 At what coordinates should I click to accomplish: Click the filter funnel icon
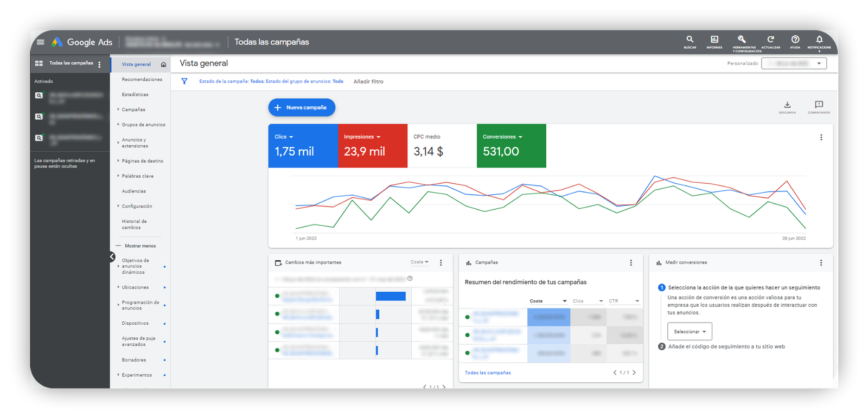point(184,81)
